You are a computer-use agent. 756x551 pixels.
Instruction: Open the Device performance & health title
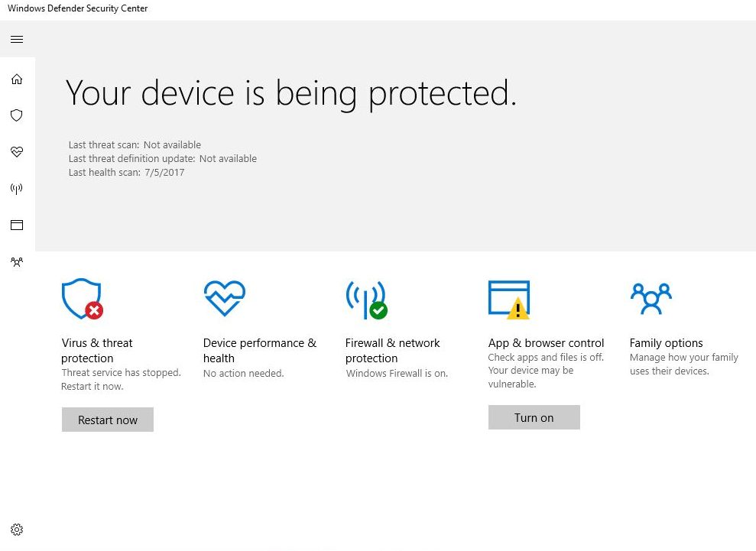click(260, 351)
